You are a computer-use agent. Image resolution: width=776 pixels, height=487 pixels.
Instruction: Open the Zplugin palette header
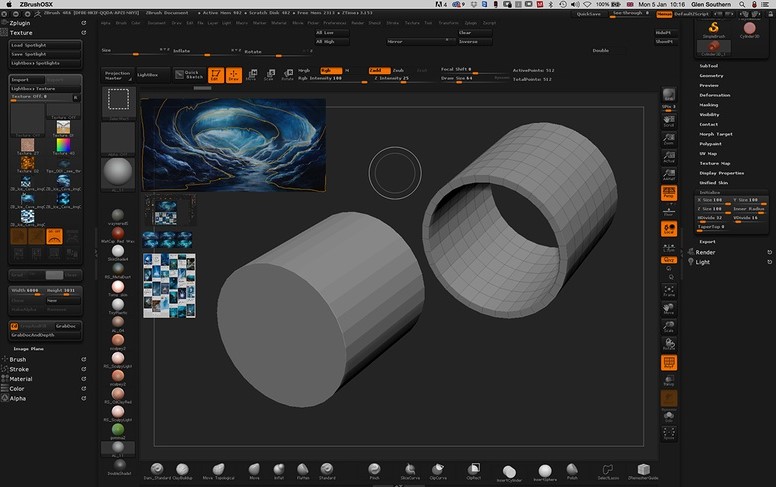(x=20, y=21)
